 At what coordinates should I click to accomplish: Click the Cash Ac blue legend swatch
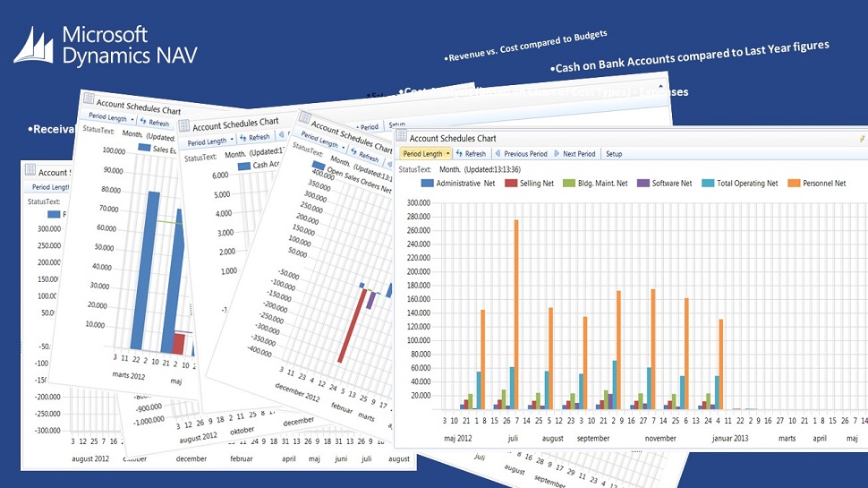pyautogui.click(x=244, y=166)
